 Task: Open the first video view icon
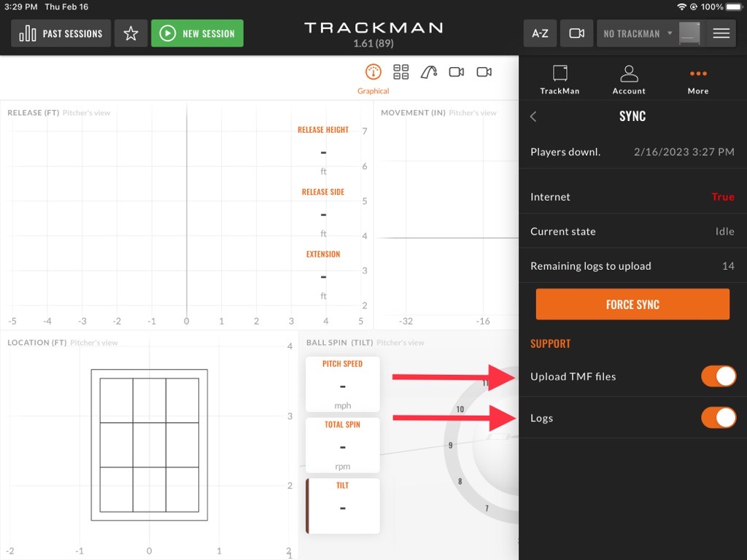point(457,72)
